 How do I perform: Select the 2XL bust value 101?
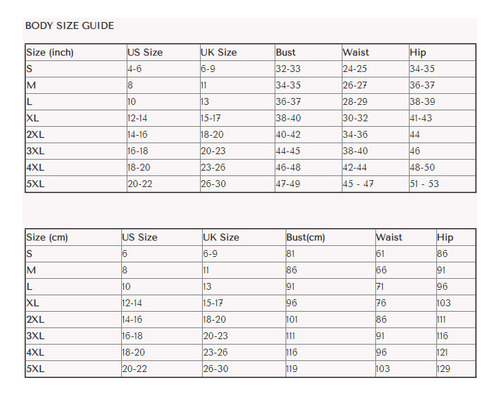[x=292, y=319]
